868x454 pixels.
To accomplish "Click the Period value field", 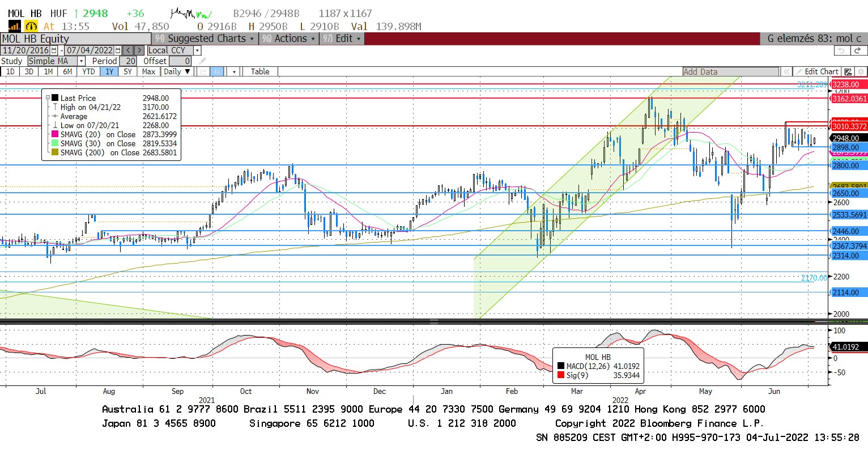I will [x=128, y=61].
